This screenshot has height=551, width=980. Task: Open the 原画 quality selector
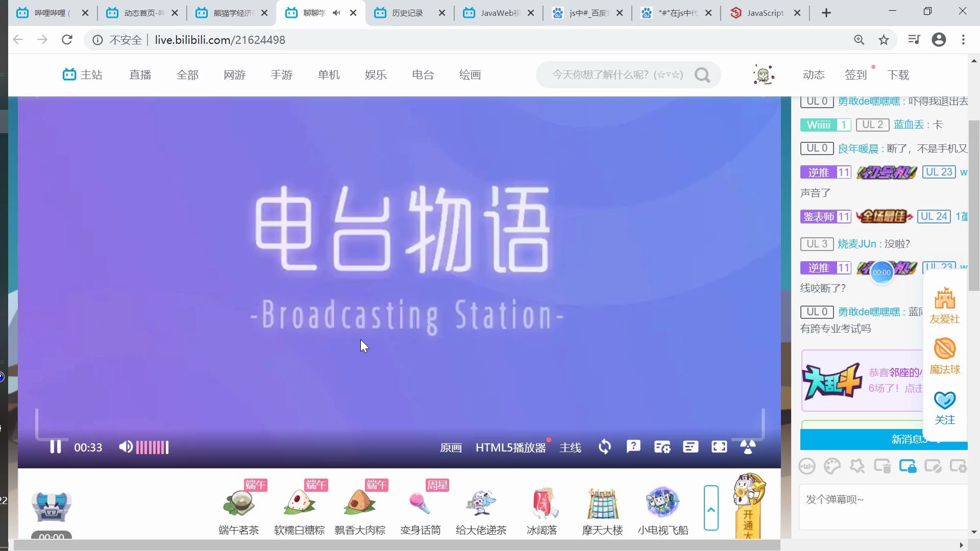coord(451,447)
